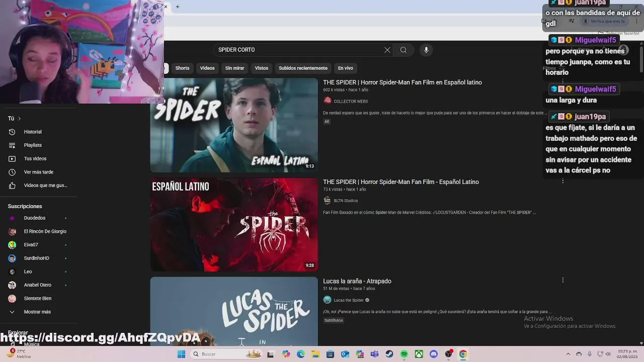Screen dimensions: 644x362
Task: Select the Videos filter chip
Action: (x=207, y=68)
